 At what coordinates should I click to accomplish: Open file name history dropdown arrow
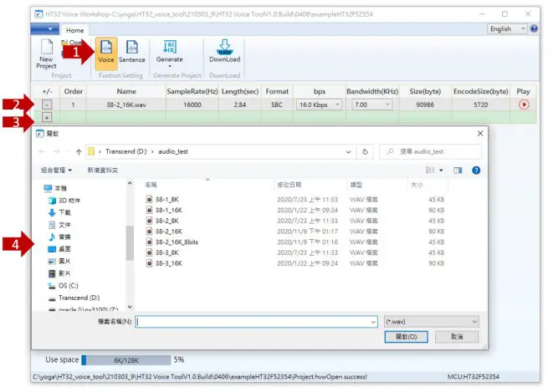[373, 322]
